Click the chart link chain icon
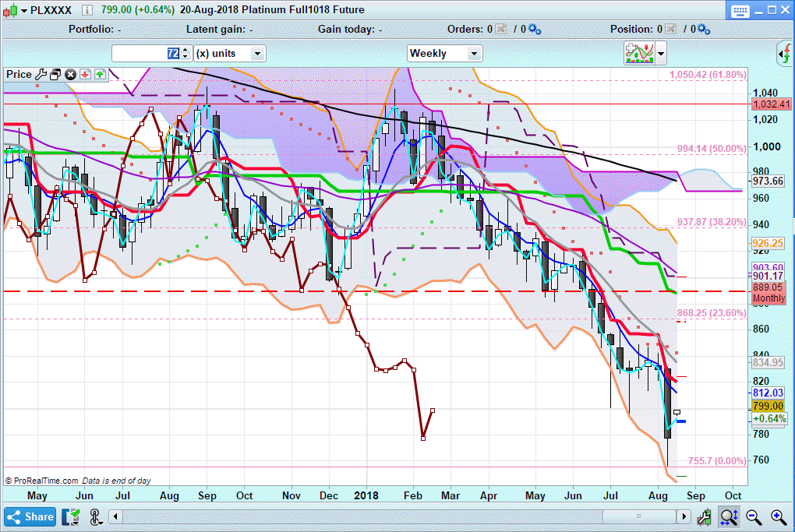This screenshot has height=532, width=795. tap(96, 516)
